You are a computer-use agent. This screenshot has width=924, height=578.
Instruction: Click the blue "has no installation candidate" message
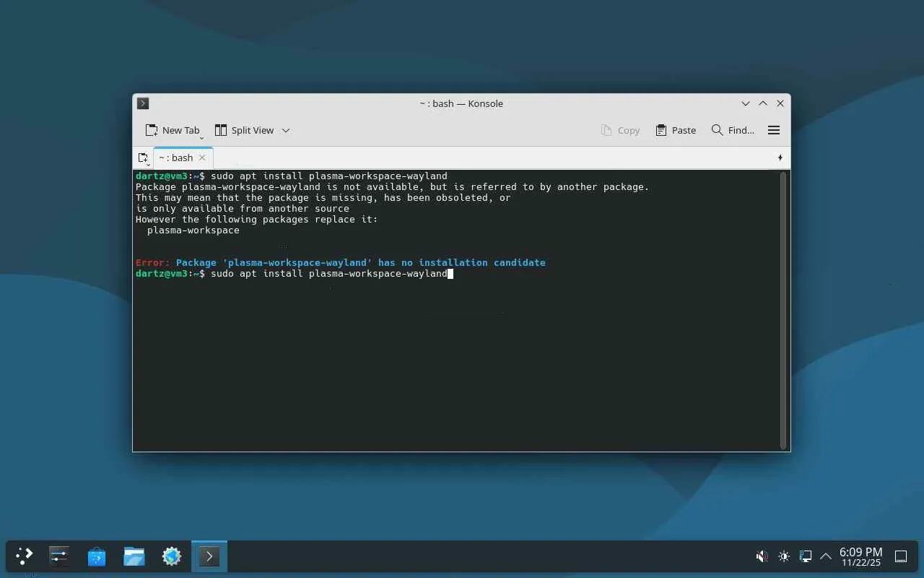462,263
